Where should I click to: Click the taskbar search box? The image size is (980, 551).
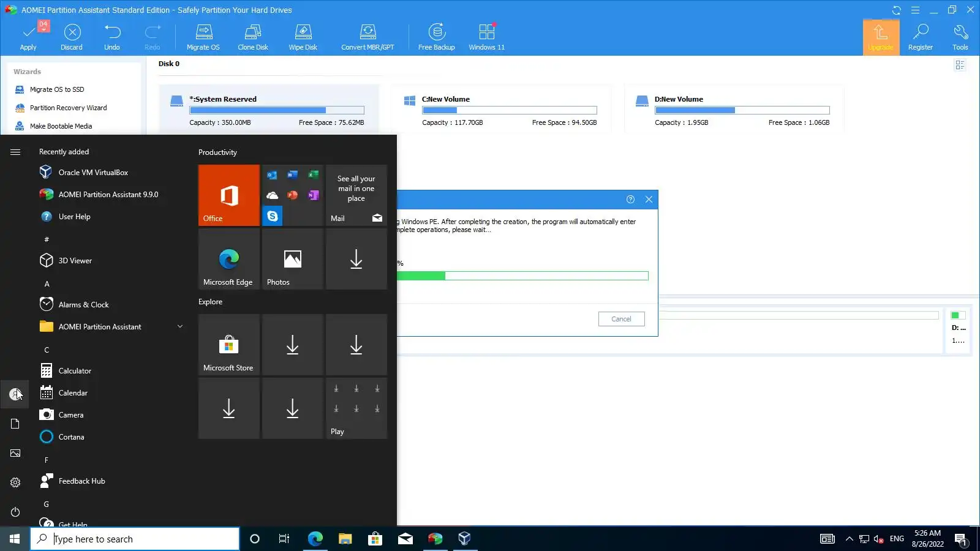[135, 539]
